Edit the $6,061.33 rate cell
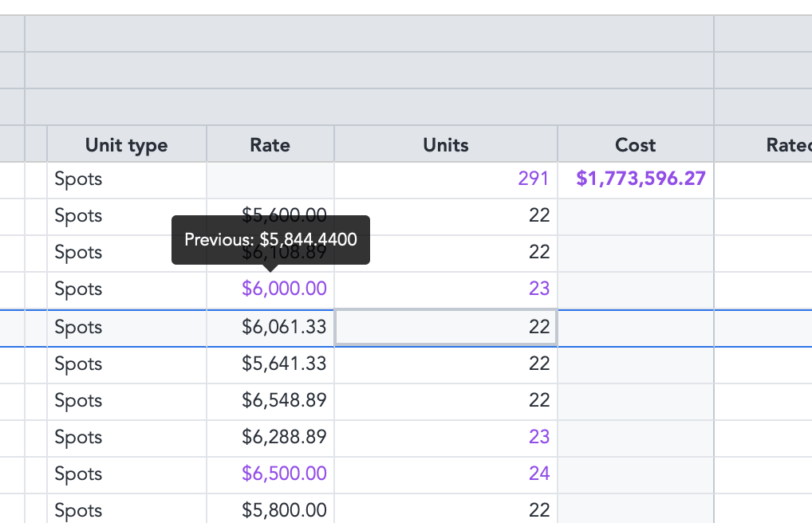 click(270, 327)
